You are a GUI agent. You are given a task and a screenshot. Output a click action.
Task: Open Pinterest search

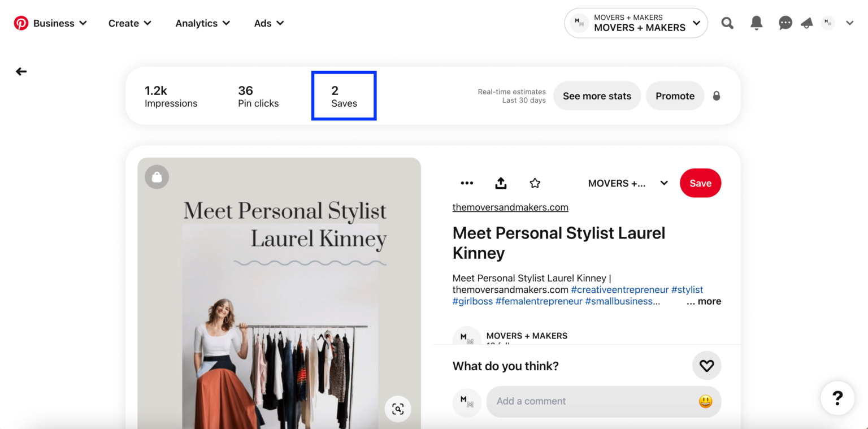tap(727, 23)
